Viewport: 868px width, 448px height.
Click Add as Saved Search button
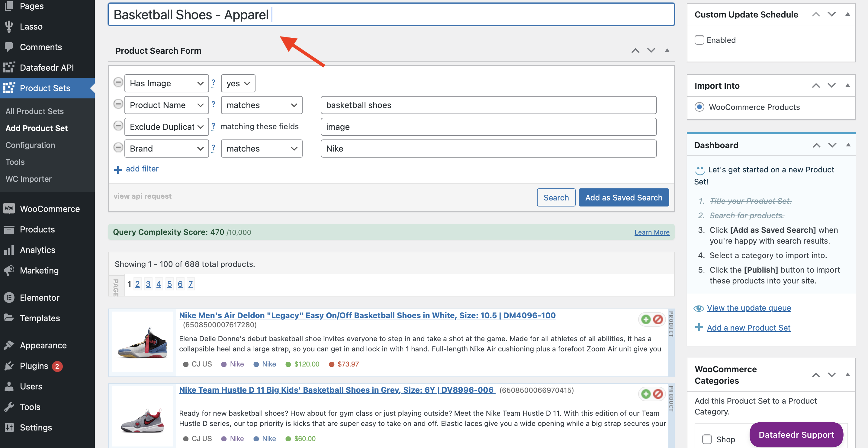[623, 197]
